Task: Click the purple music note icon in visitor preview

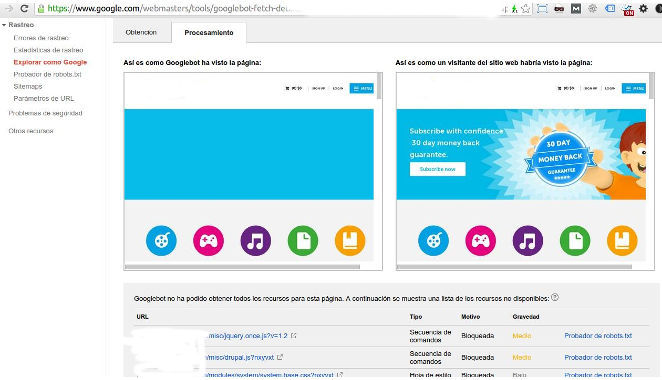Action: click(x=528, y=241)
